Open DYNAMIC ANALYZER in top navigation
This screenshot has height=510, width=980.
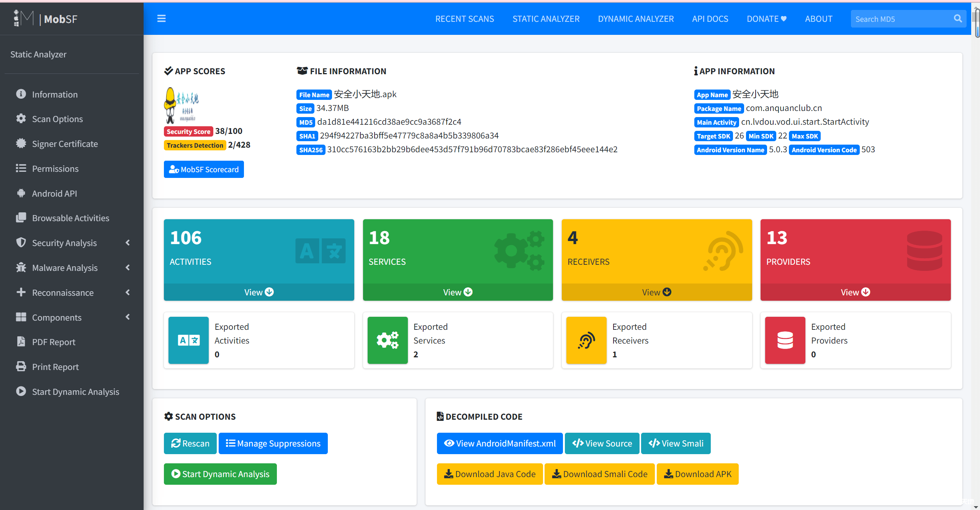(x=636, y=19)
